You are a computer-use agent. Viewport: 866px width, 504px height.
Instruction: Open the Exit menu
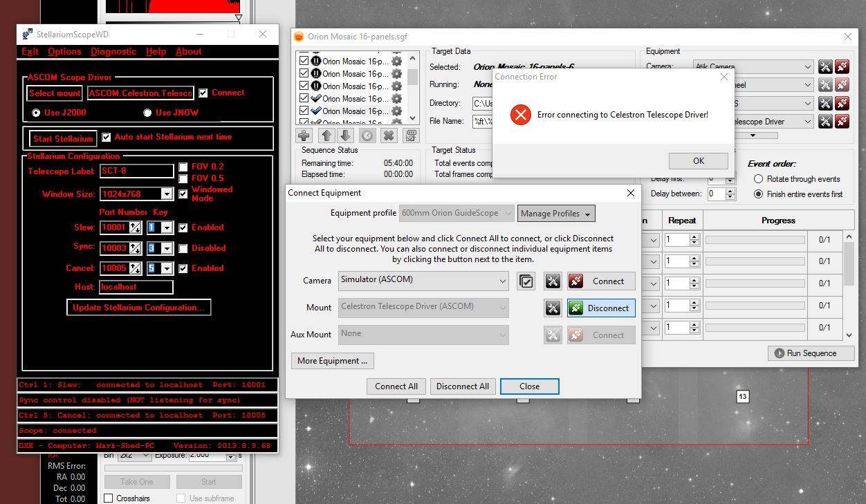[30, 52]
